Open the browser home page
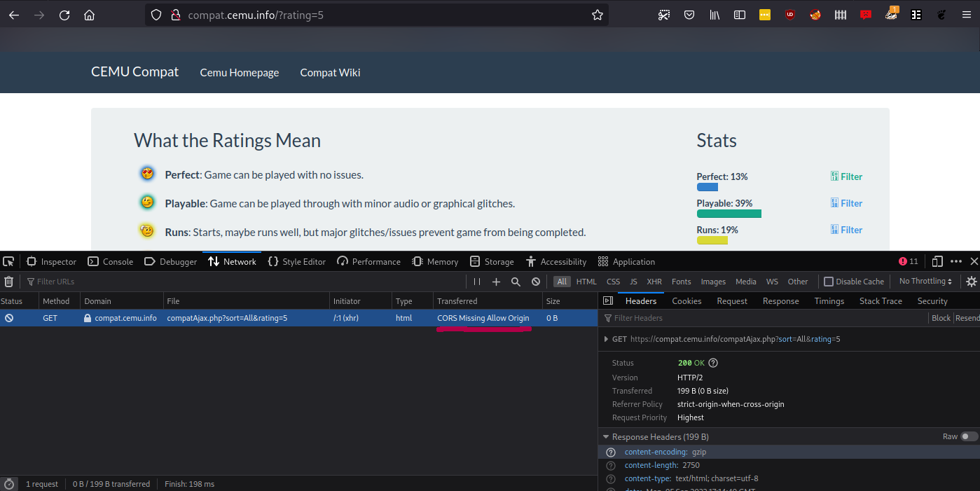Viewport: 980px width, 491px height. pos(89,15)
